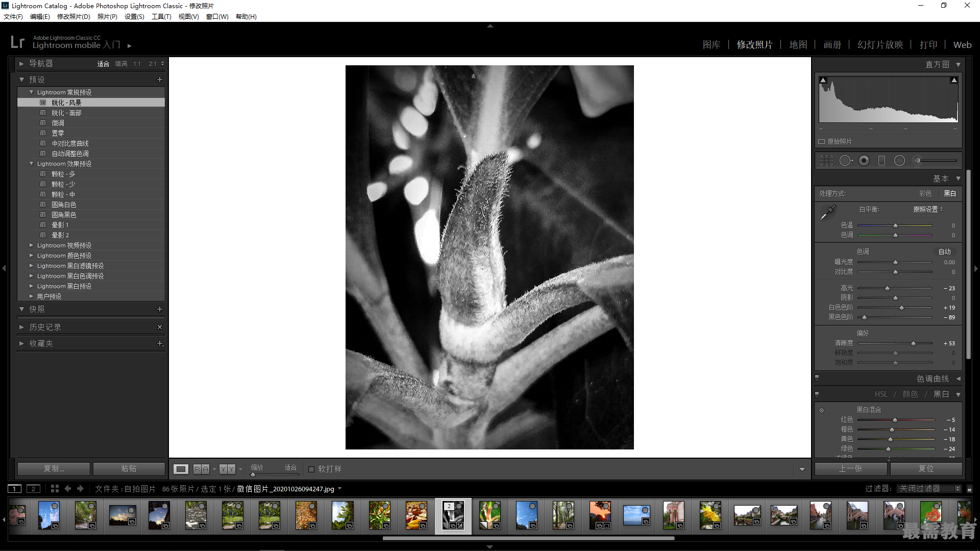This screenshot has height=551, width=980.
Task: Adjust the Clarity slider handle
Action: 913,343
